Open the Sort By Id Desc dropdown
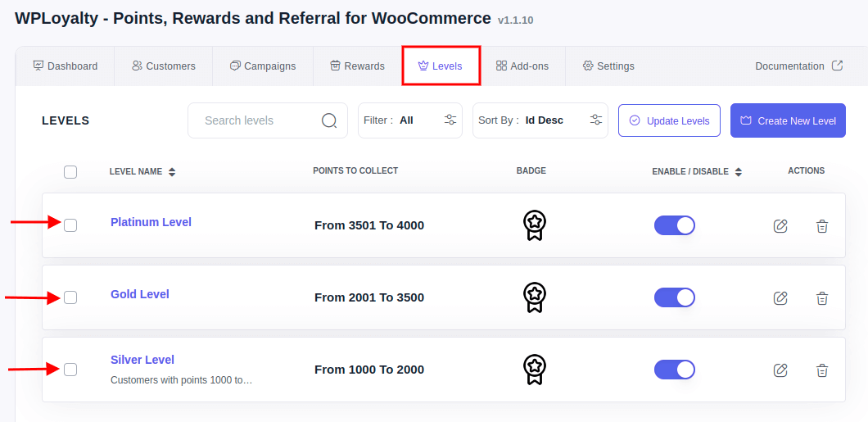This screenshot has width=868, height=422. [540, 120]
